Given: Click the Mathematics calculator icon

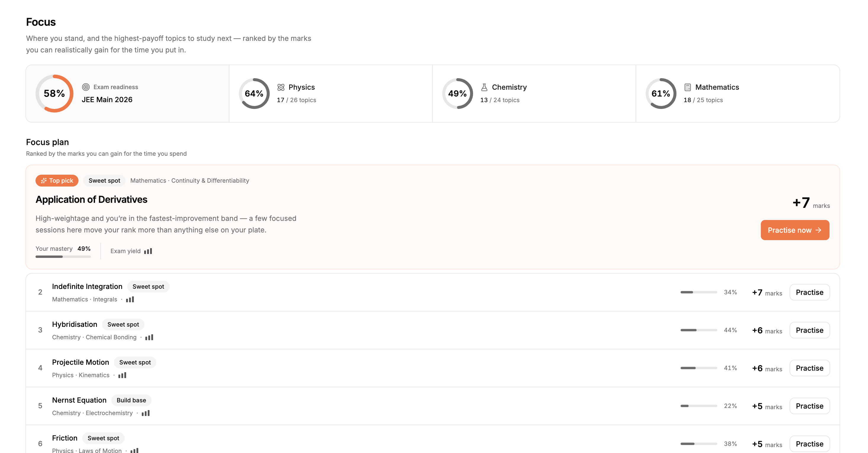Looking at the screenshot, I should click(687, 87).
